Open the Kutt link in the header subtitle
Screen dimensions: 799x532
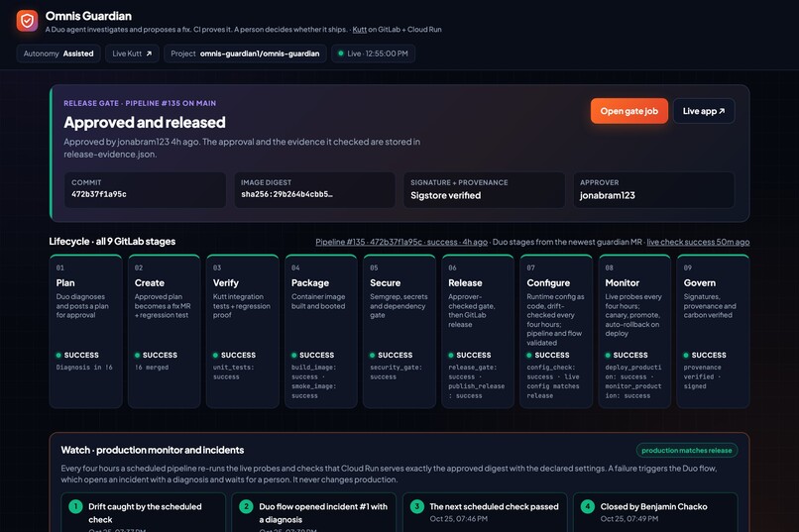click(x=359, y=30)
